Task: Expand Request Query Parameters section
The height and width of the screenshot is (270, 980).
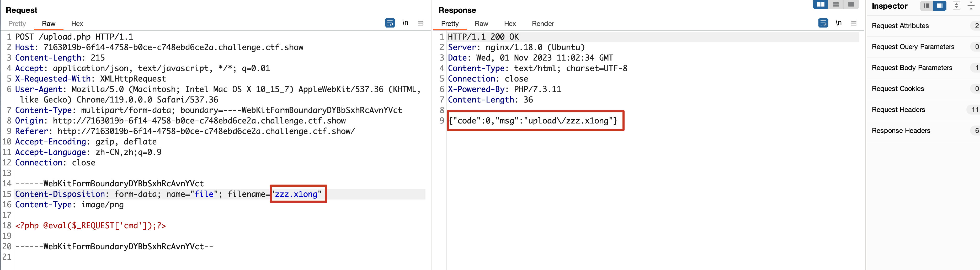Action: (x=923, y=47)
